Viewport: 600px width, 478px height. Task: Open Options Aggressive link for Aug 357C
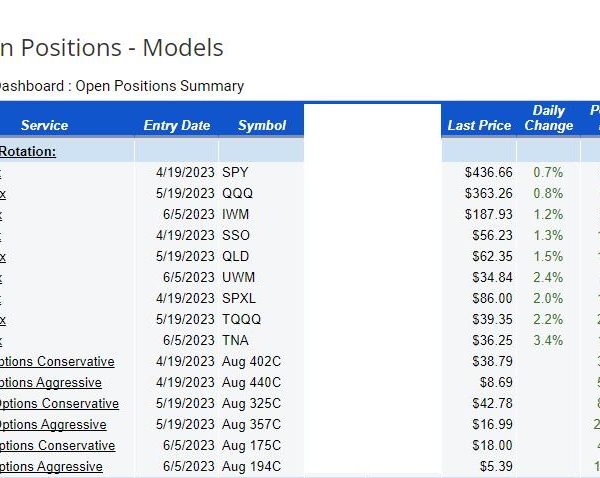pos(53,425)
